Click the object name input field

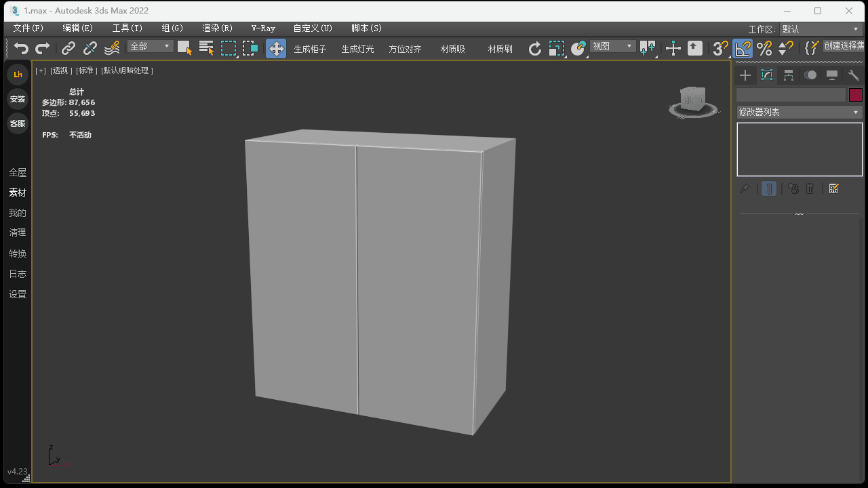click(x=791, y=95)
